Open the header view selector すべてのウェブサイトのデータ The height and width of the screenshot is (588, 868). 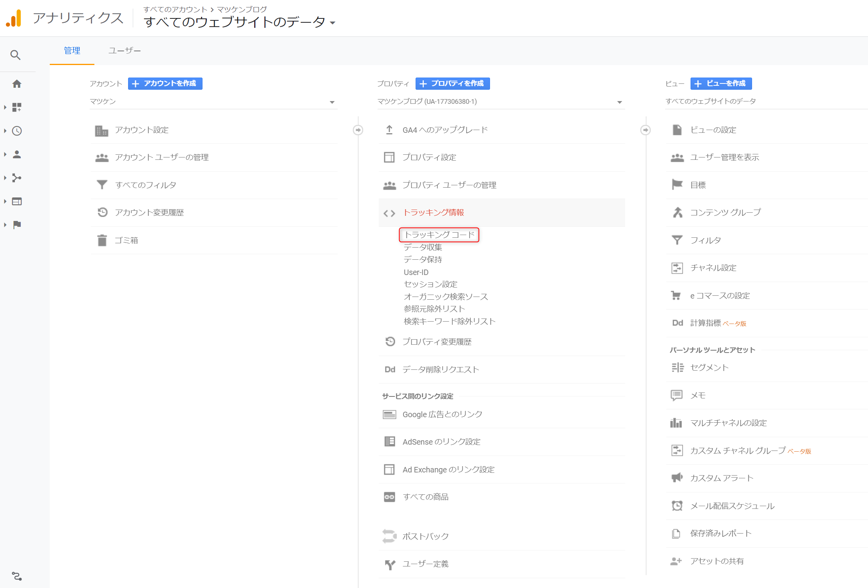(x=240, y=22)
